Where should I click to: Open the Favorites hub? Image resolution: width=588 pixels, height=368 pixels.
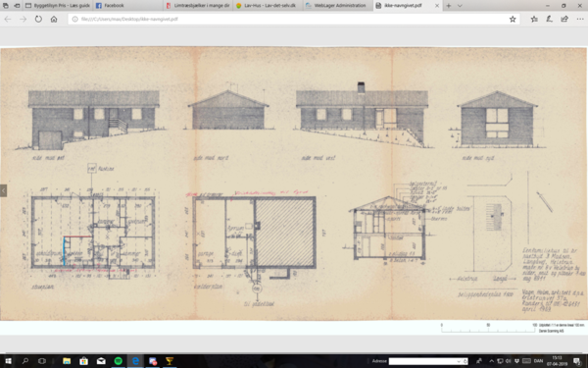pos(534,19)
